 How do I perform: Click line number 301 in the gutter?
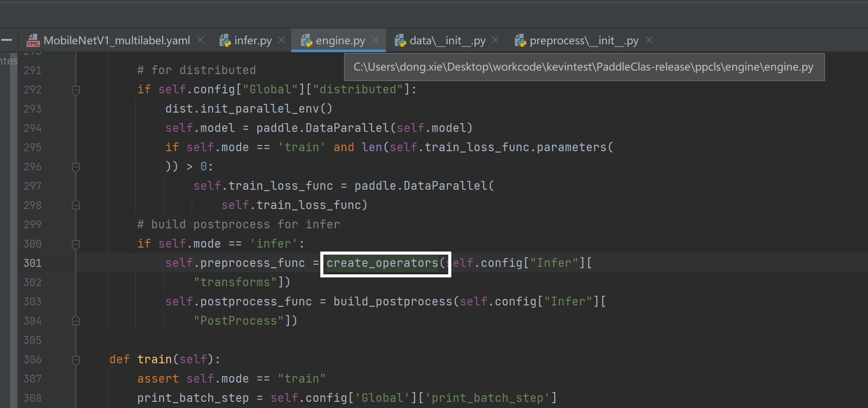33,263
